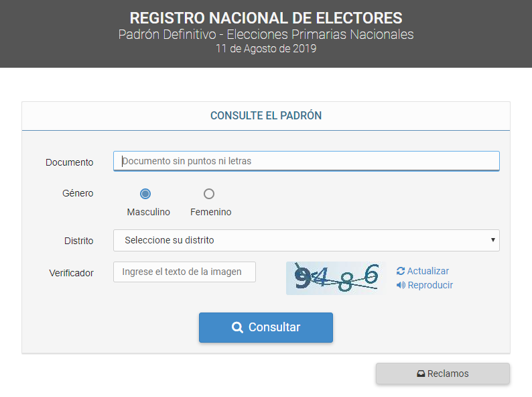532x397 pixels.
Task: Open the Reclamos button
Action: 443,374
